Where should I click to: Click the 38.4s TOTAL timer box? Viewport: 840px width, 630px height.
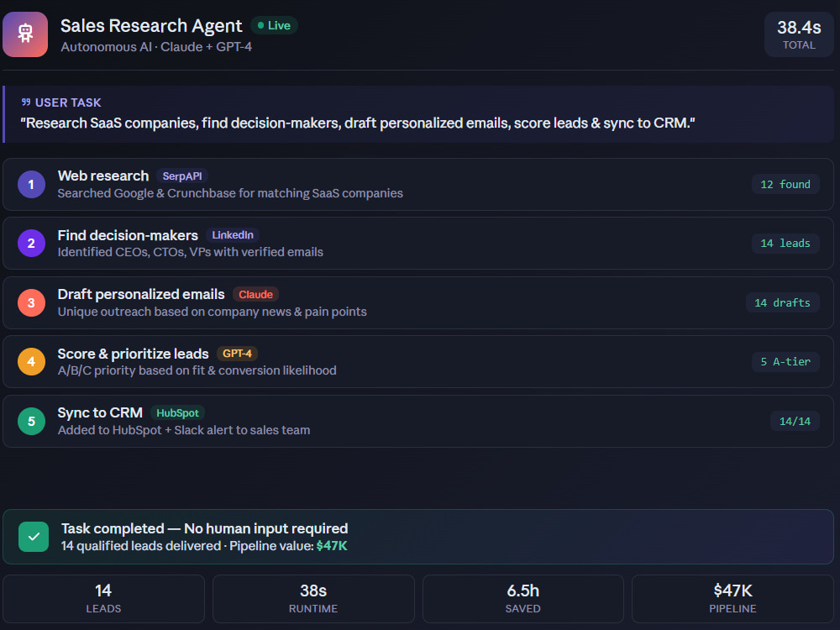click(x=799, y=34)
